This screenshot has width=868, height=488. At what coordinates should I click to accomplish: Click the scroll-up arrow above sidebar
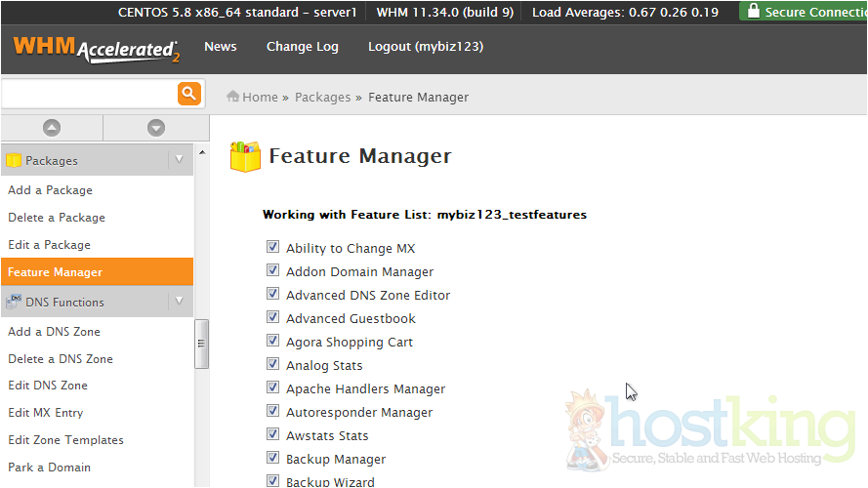coord(52,128)
